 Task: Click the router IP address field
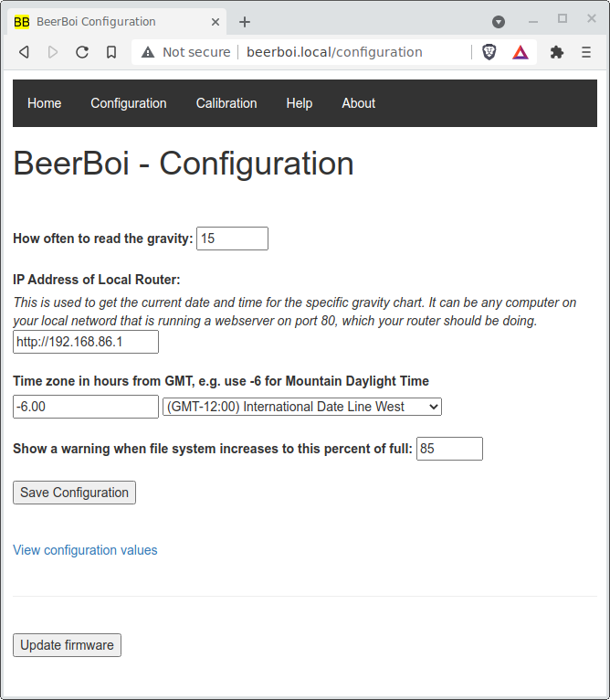pyautogui.click(x=86, y=342)
